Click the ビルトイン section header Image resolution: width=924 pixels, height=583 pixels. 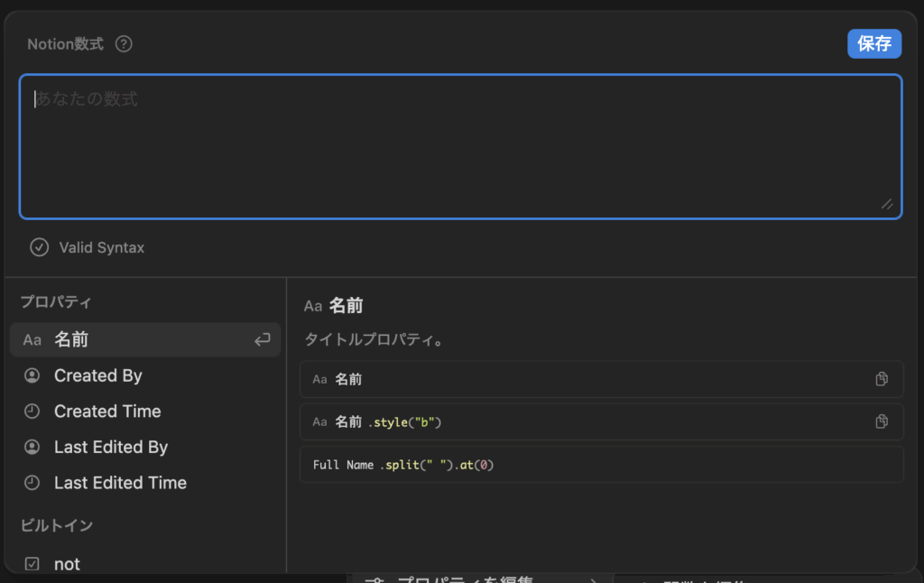[57, 525]
